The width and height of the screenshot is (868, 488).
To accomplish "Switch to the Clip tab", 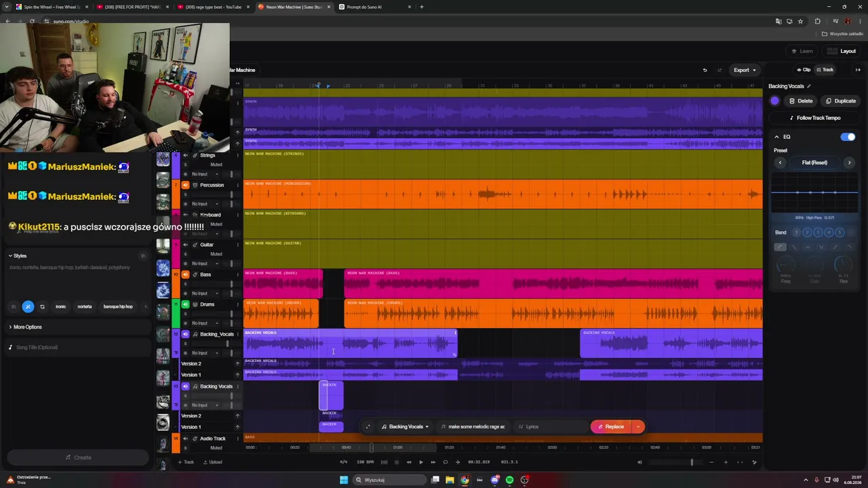I will pyautogui.click(x=804, y=70).
